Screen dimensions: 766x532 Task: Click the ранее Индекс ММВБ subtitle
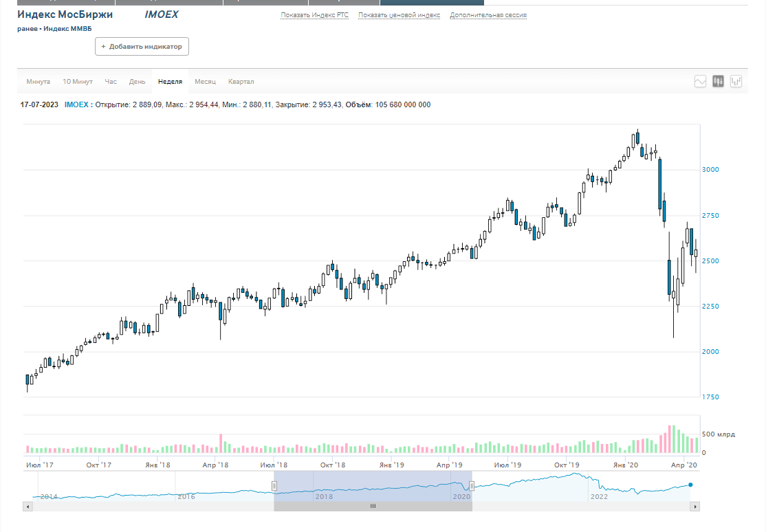pos(54,29)
